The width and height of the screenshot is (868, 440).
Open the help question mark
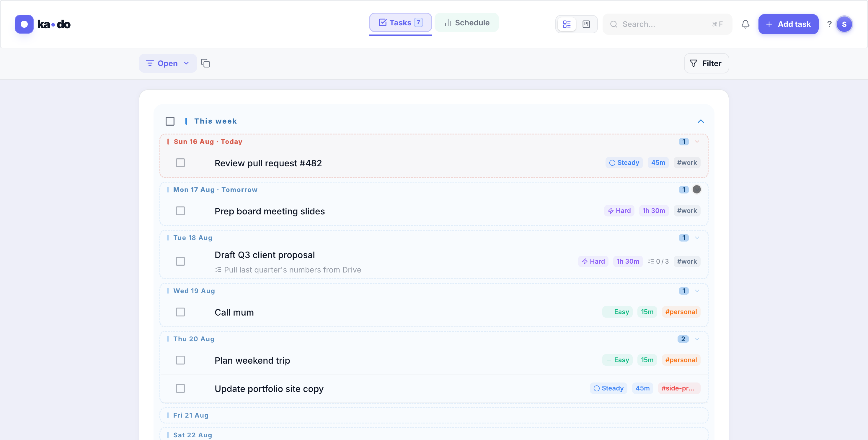pyautogui.click(x=829, y=24)
